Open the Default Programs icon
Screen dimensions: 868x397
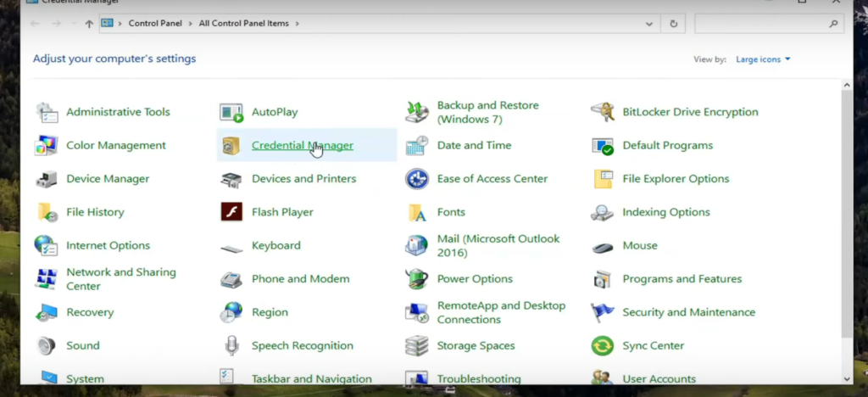(603, 146)
